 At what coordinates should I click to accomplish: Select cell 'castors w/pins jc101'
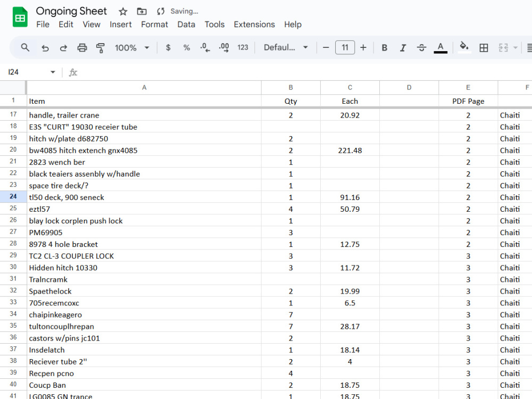(144, 338)
